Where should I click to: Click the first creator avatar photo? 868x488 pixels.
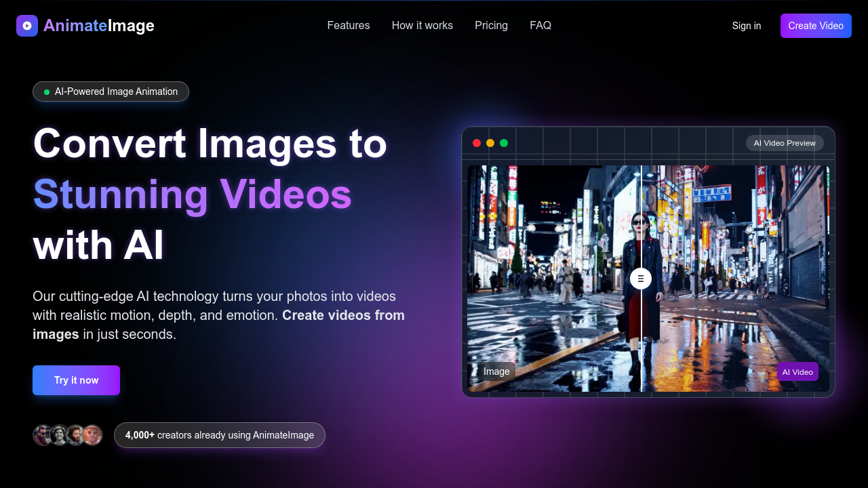tap(42, 435)
